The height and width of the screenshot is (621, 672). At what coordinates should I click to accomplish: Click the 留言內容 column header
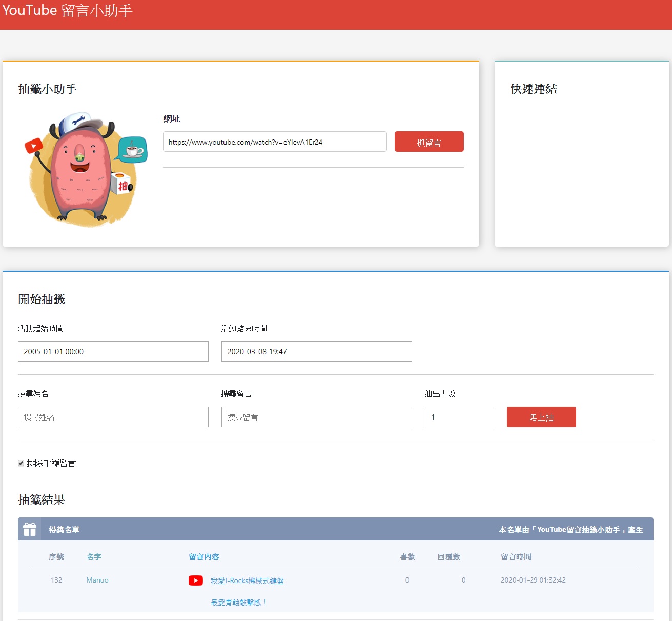(204, 556)
